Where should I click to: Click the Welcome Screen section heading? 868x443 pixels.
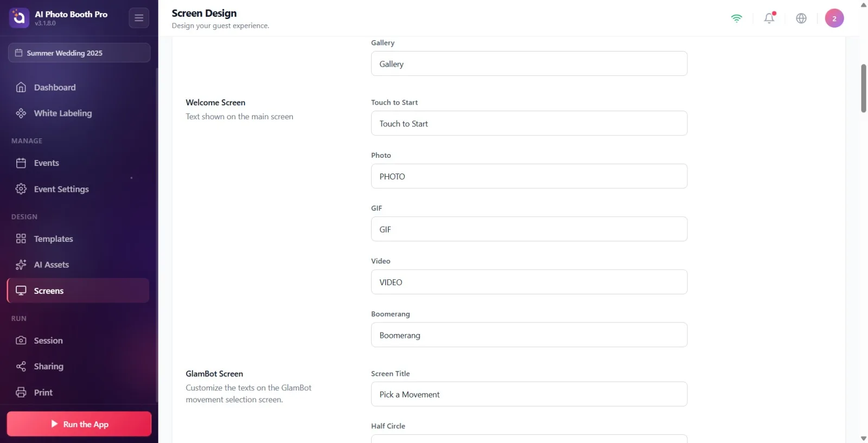click(x=215, y=102)
